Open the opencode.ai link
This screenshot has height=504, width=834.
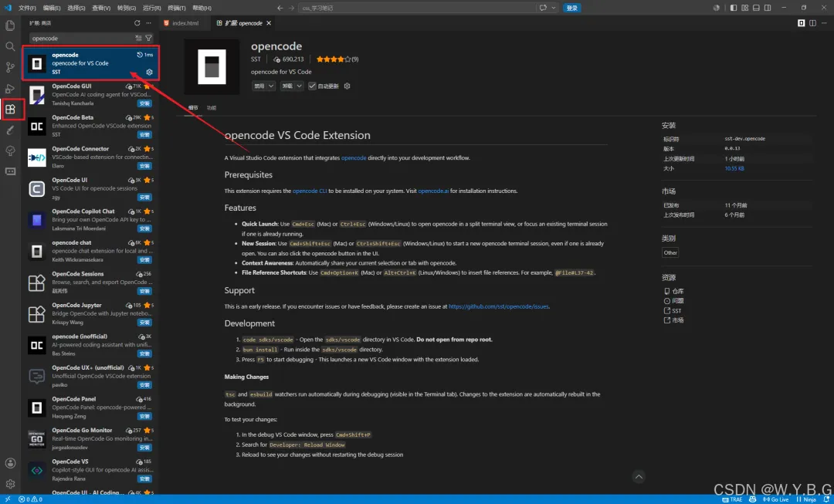[x=433, y=191]
